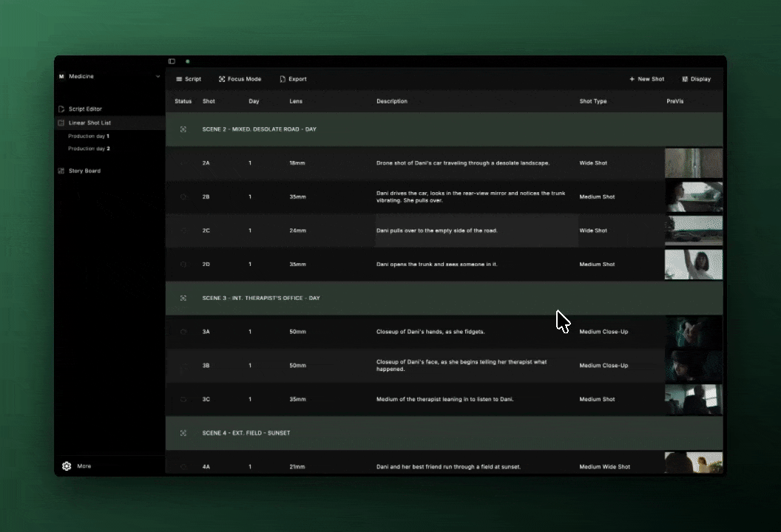Click the Shot Type column header
The image size is (781, 532).
(x=593, y=101)
